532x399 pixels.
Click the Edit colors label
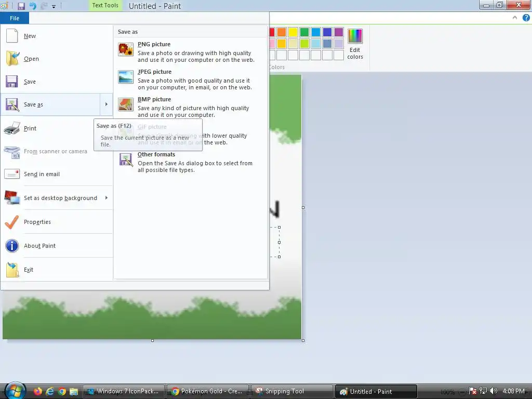pos(355,54)
